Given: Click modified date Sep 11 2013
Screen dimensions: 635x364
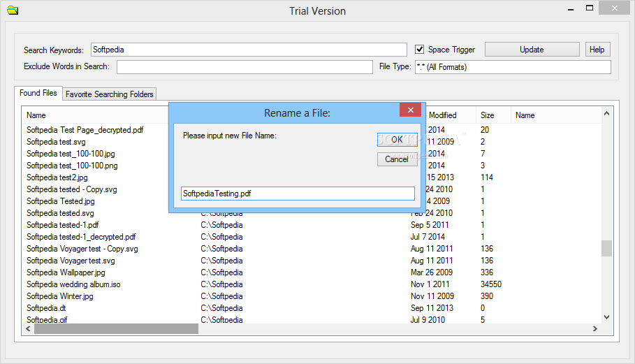Looking at the screenshot, I should click(432, 308).
